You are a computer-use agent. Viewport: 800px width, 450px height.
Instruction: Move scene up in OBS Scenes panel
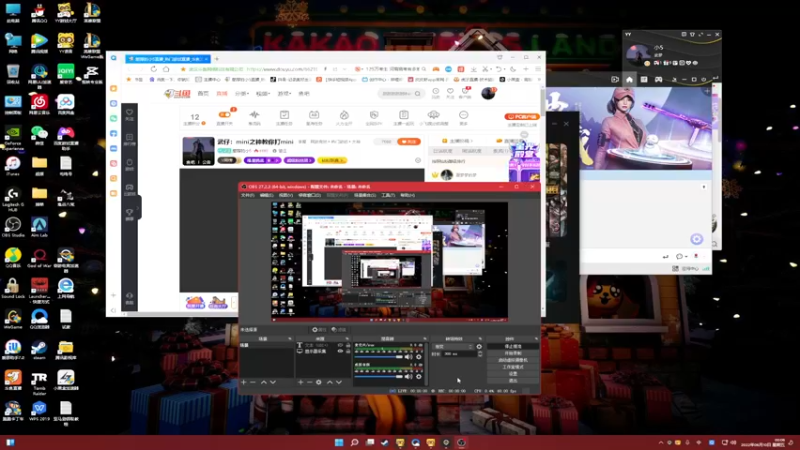[264, 382]
